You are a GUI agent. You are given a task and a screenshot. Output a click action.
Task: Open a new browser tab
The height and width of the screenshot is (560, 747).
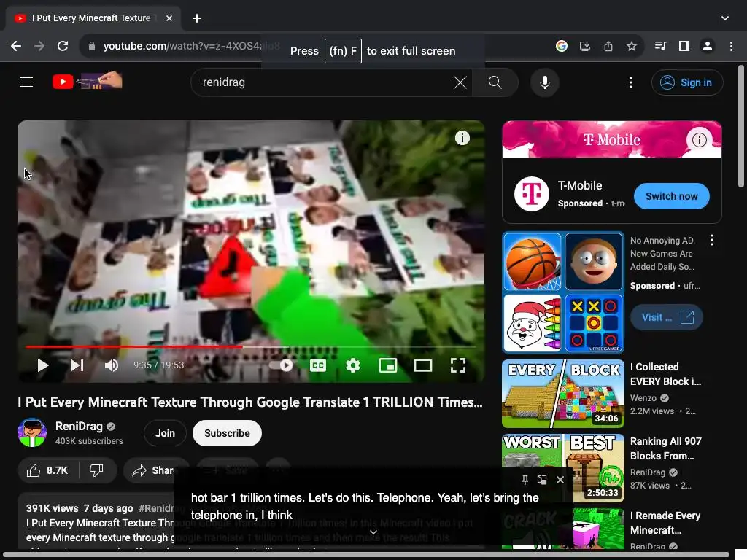point(197,18)
